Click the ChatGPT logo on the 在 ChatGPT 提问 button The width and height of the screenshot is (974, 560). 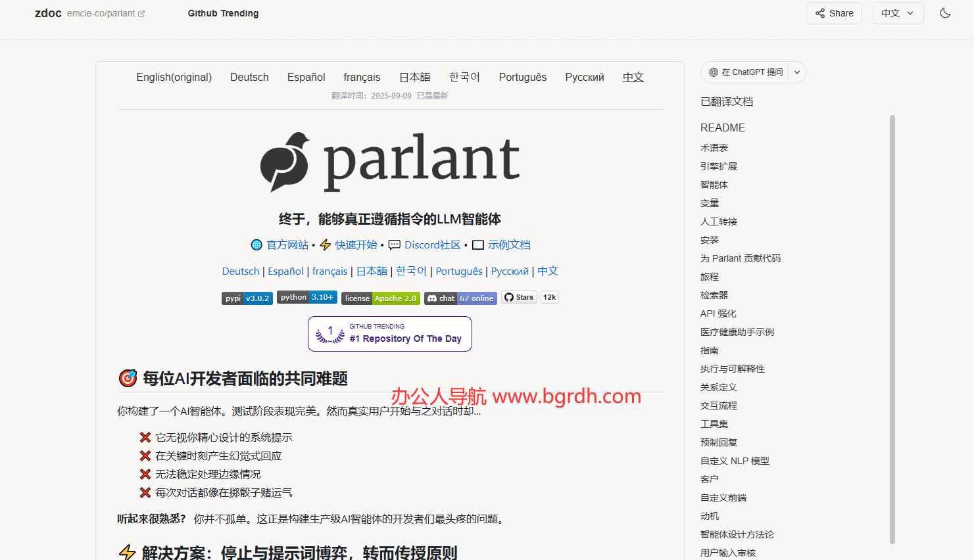[712, 72]
